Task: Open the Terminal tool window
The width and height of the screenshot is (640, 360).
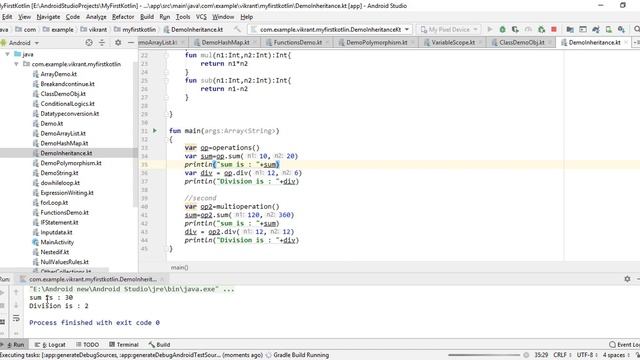Action: [x=124, y=344]
